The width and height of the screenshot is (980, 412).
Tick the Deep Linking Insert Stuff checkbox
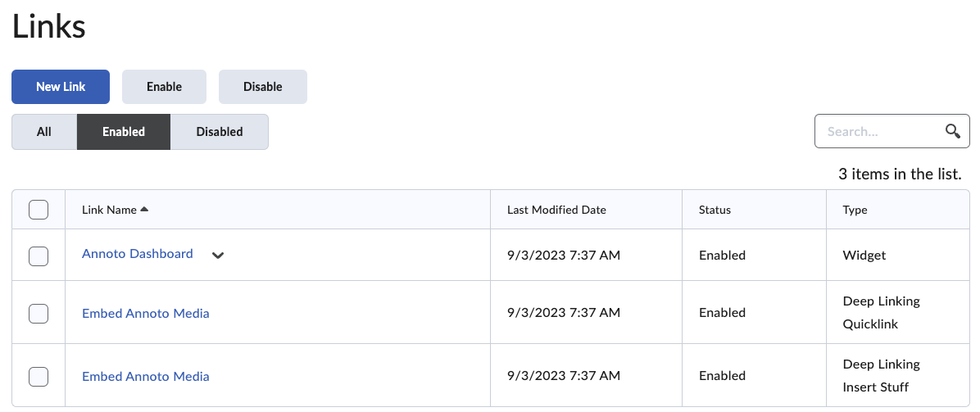click(x=39, y=376)
